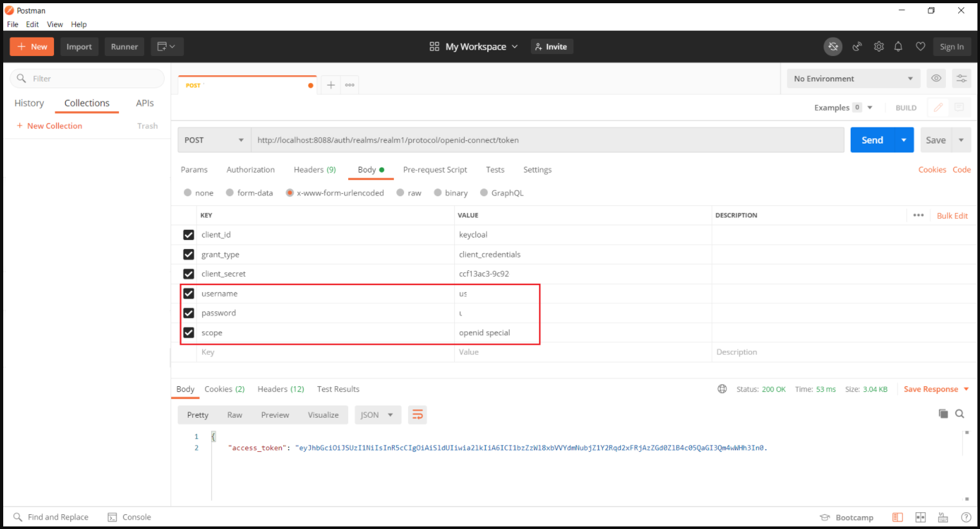Click the orange New button
This screenshot has width=980, height=529.
[32, 46]
